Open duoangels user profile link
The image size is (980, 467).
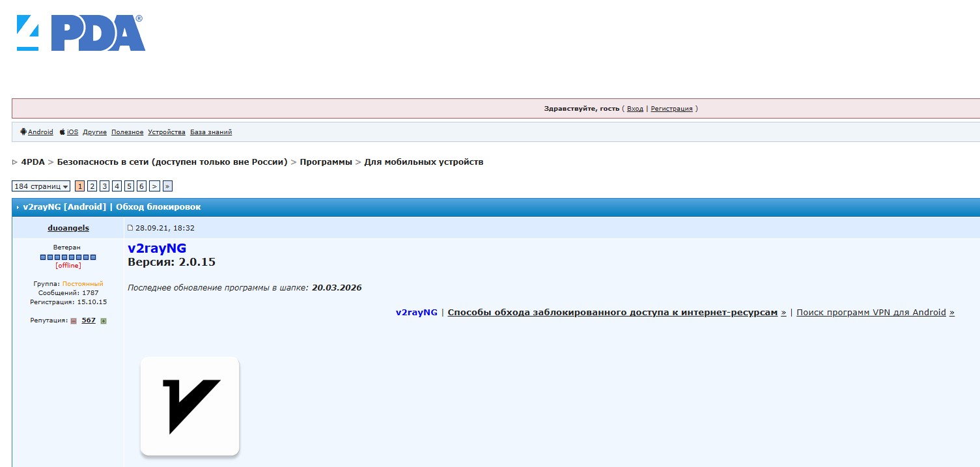coord(68,228)
